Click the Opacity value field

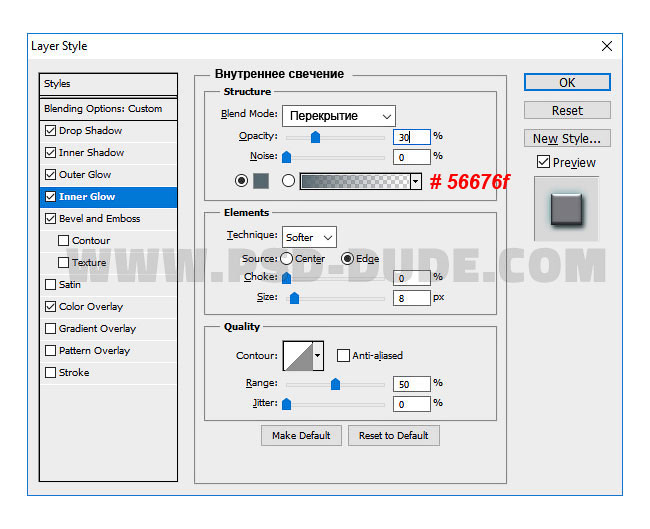412,137
